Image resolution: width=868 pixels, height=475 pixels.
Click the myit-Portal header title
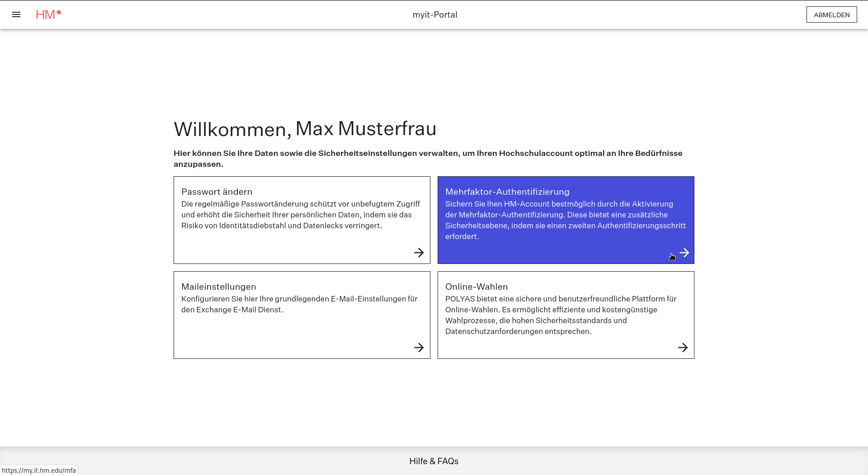(434, 14)
